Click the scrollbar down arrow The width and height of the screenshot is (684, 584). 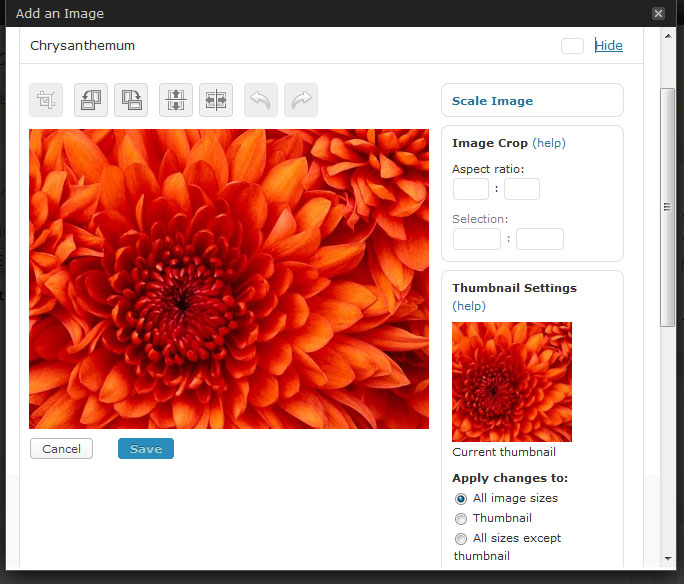pyautogui.click(x=668, y=558)
